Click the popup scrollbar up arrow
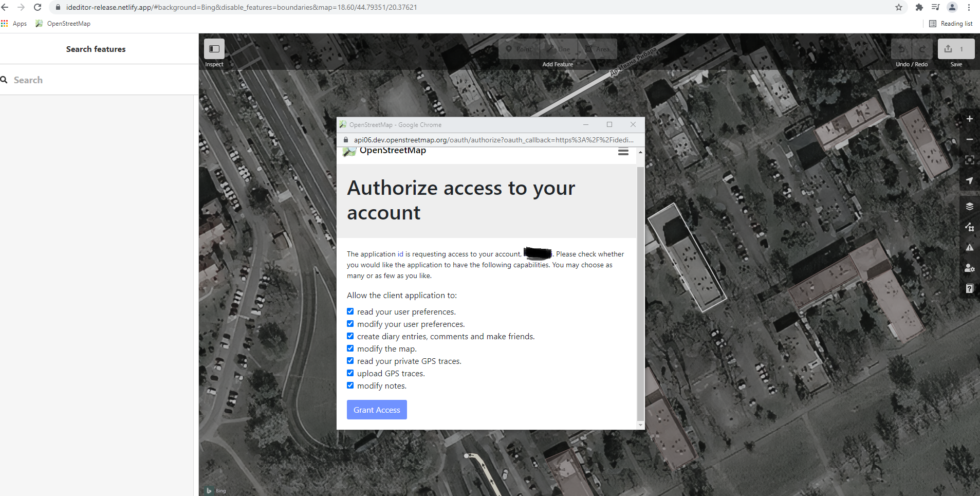 (640, 152)
